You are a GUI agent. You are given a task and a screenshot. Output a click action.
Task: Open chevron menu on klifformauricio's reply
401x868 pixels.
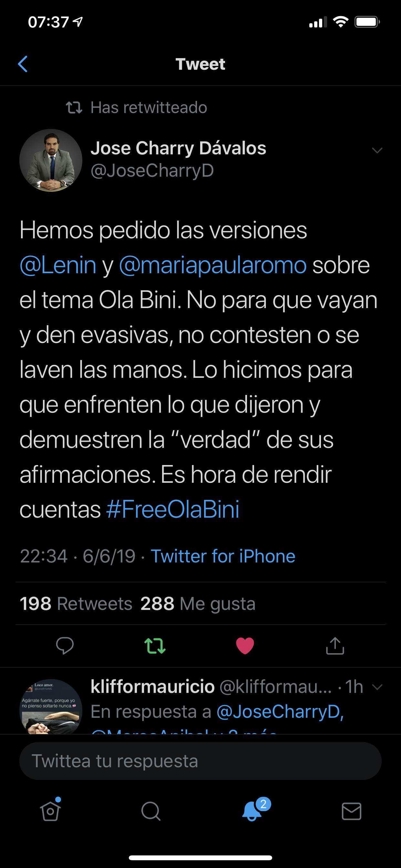[x=377, y=687]
